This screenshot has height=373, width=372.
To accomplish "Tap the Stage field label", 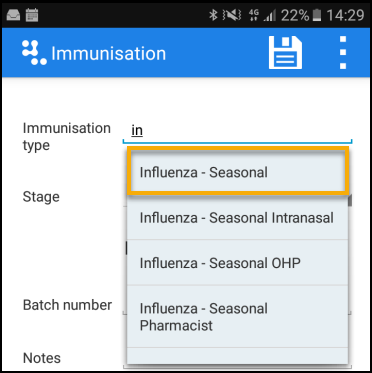I will pyautogui.click(x=41, y=197).
